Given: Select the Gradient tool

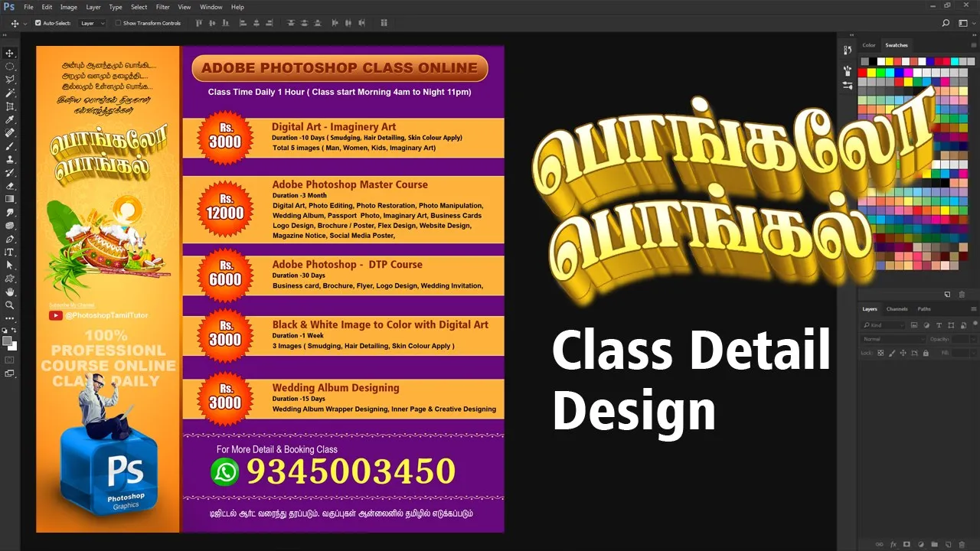Looking at the screenshot, I should [10, 198].
